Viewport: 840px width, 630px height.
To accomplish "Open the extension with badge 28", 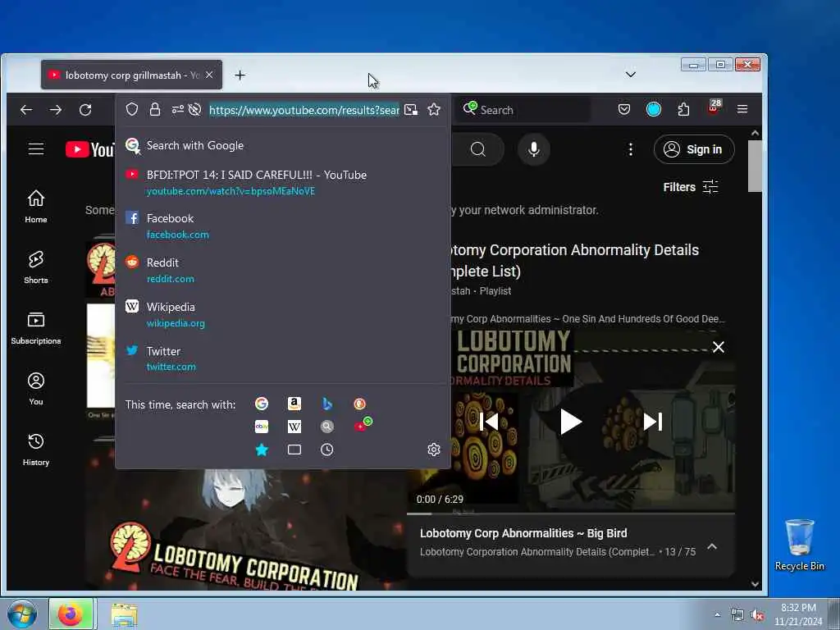I will pyautogui.click(x=714, y=107).
